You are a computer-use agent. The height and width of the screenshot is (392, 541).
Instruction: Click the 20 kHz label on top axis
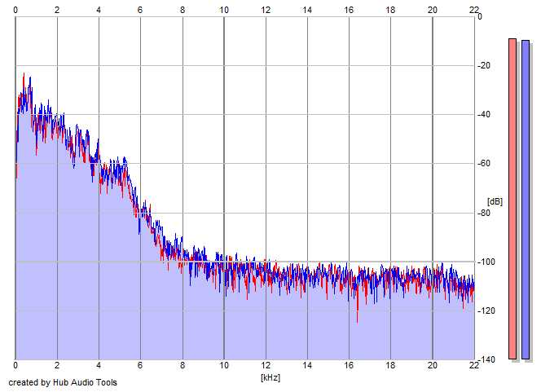point(433,10)
